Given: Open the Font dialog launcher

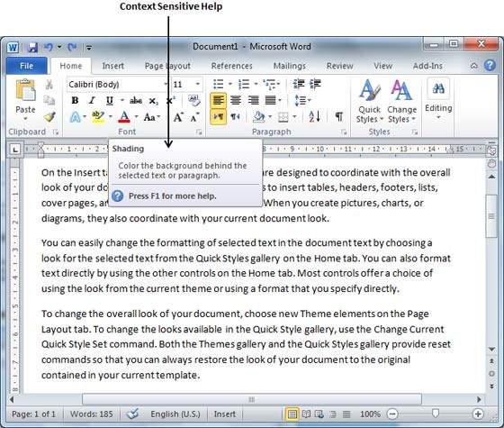Looking at the screenshot, I should (x=199, y=132).
